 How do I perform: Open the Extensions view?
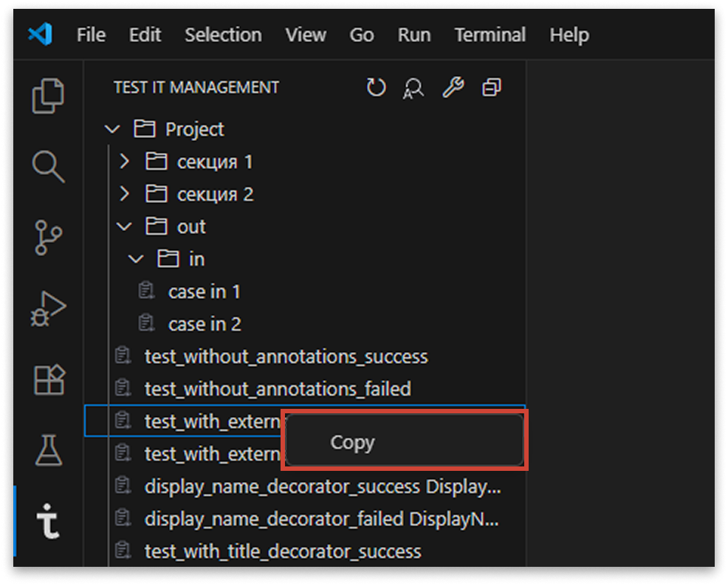(49, 379)
